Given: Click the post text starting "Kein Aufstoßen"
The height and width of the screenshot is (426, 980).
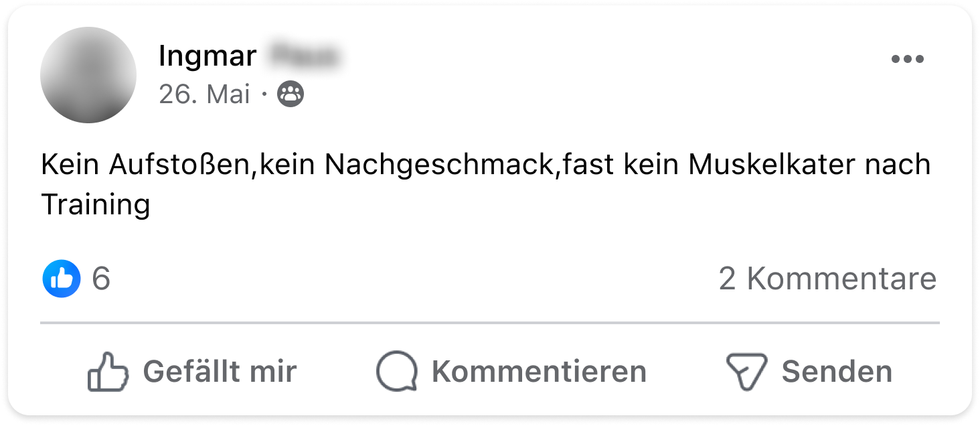Looking at the screenshot, I should 486,184.
